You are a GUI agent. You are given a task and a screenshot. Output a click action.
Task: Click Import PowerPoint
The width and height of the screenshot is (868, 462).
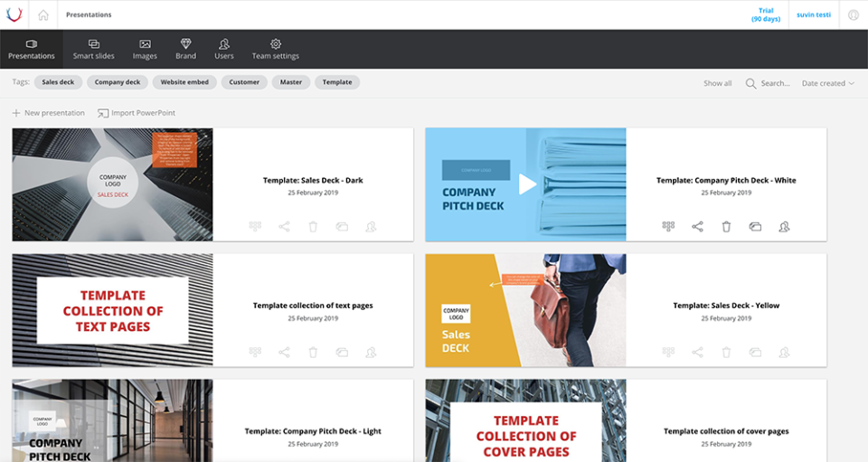pyautogui.click(x=137, y=113)
